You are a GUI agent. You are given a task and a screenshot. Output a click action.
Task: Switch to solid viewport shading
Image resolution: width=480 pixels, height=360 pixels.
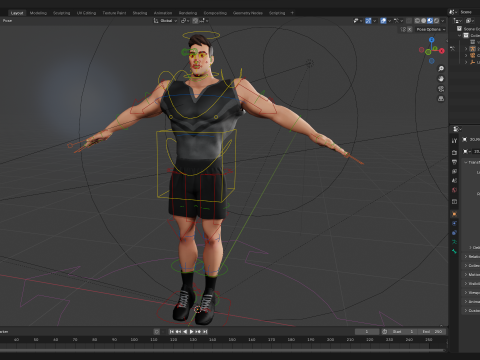click(424, 21)
